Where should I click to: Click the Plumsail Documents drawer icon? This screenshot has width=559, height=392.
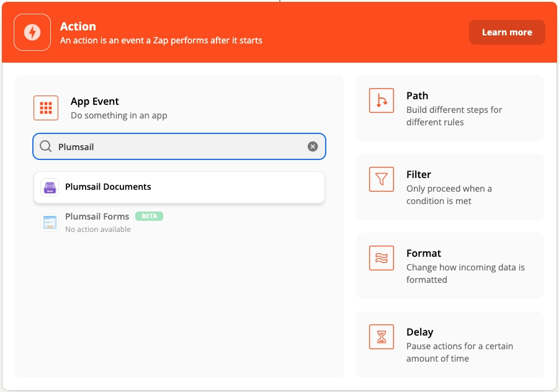(50, 187)
